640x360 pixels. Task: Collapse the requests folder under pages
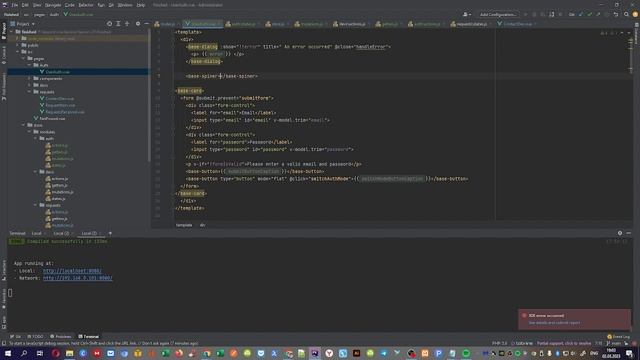pos(29,92)
